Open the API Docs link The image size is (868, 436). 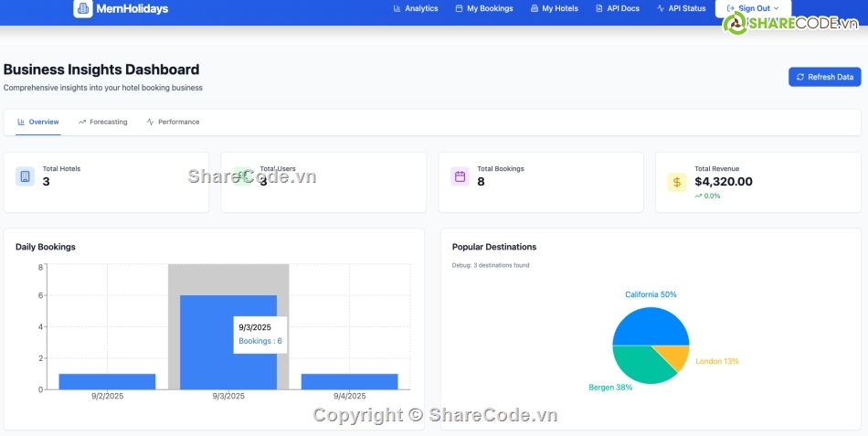(617, 8)
